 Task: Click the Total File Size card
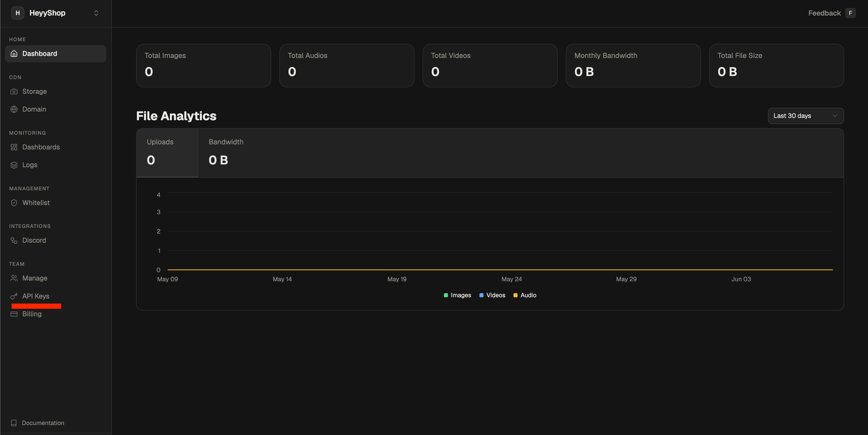coord(776,66)
